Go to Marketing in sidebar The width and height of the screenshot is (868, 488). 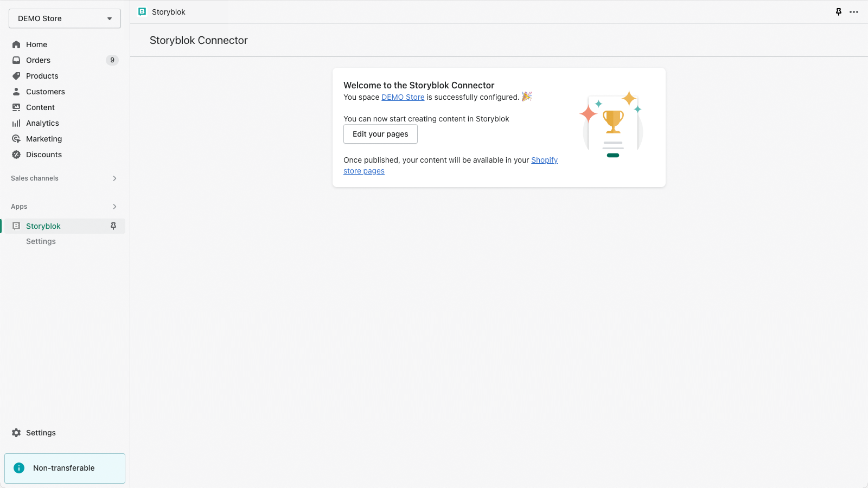pyautogui.click(x=44, y=139)
